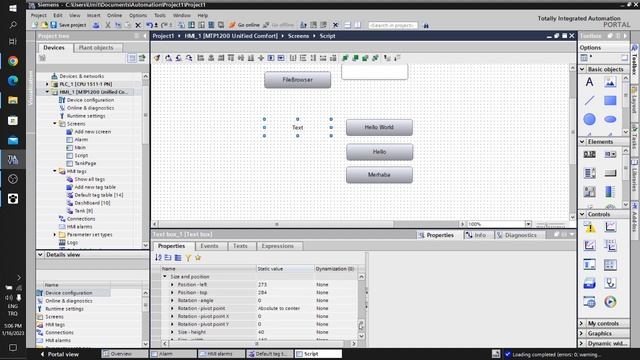Click the Search in project field

click(x=393, y=25)
